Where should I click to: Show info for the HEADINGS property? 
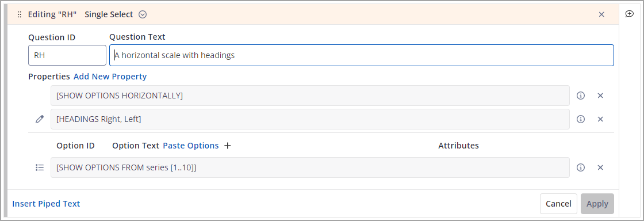coord(580,119)
